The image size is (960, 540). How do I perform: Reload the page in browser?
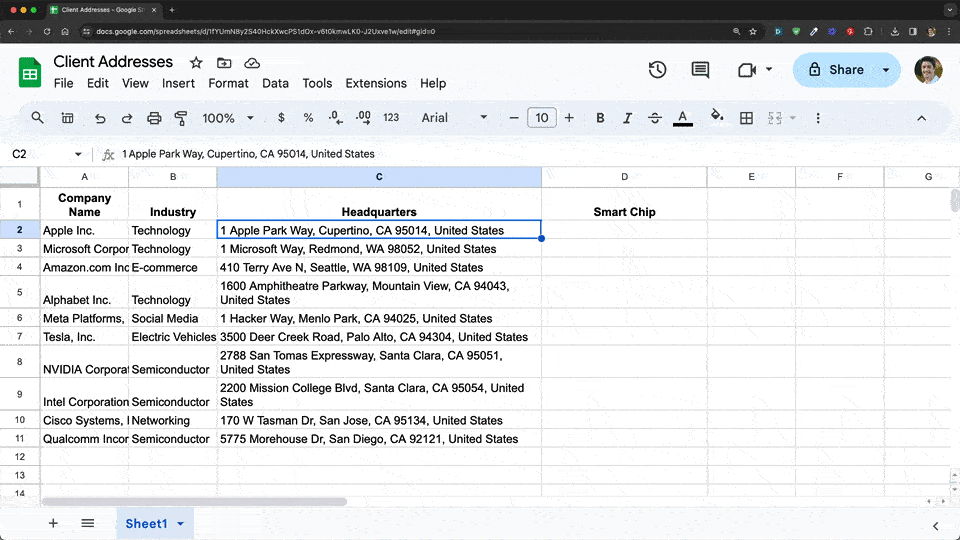coord(47,31)
